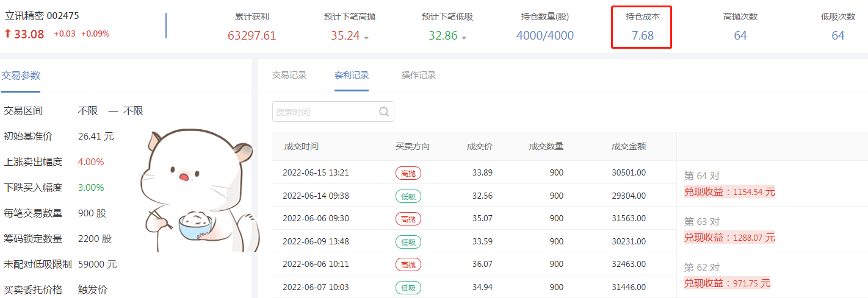Click the 每笔交易数量 value 900 股

pos(92,213)
